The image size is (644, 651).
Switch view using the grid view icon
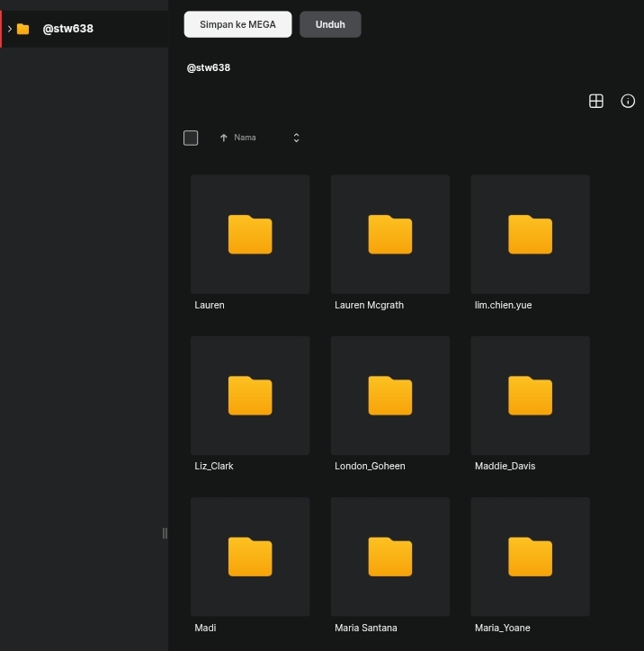595,101
